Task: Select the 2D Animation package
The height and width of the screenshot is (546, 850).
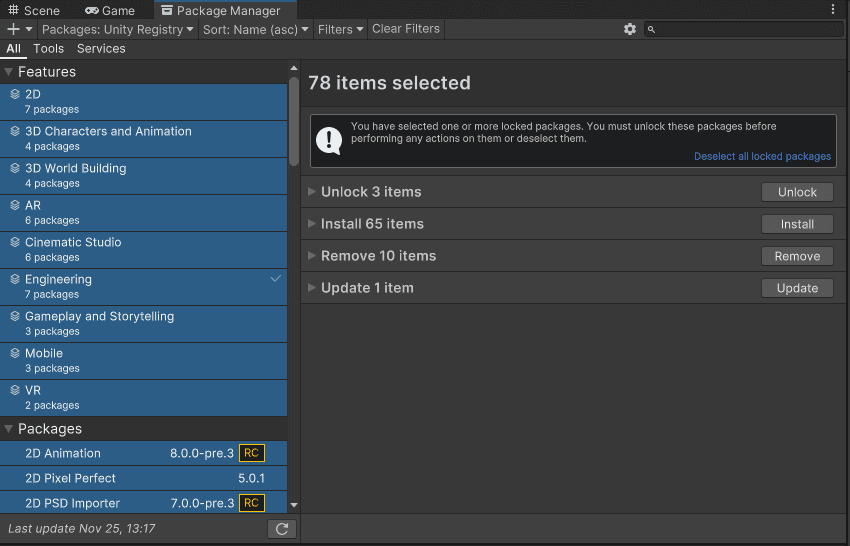Action: [144, 453]
